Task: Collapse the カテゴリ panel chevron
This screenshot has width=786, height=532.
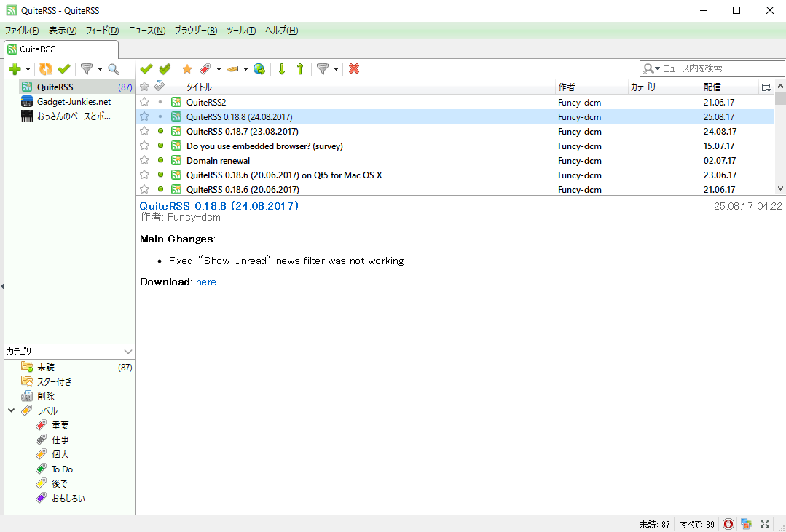Action: 127,352
